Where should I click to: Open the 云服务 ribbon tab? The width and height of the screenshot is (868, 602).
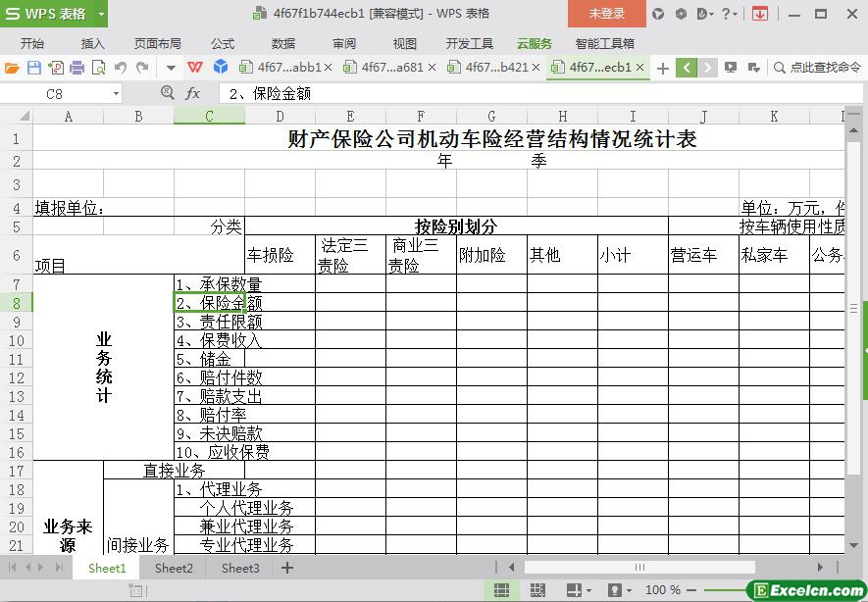pos(535,44)
